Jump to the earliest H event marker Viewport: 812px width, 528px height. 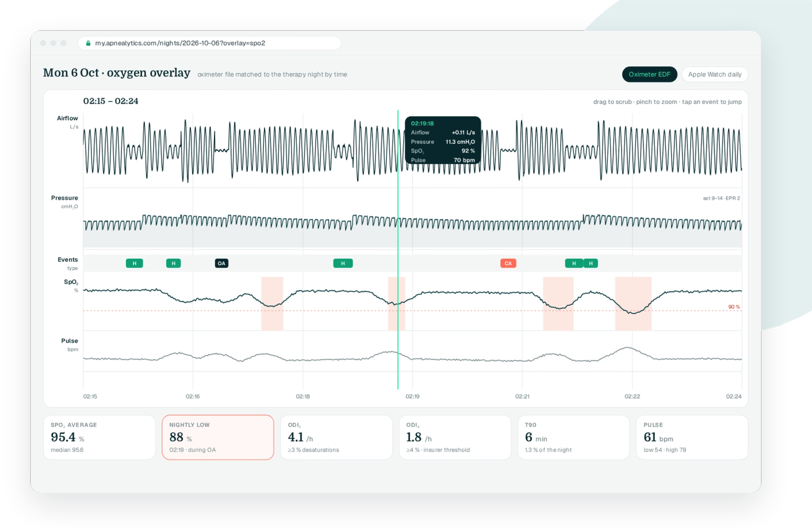pos(135,263)
